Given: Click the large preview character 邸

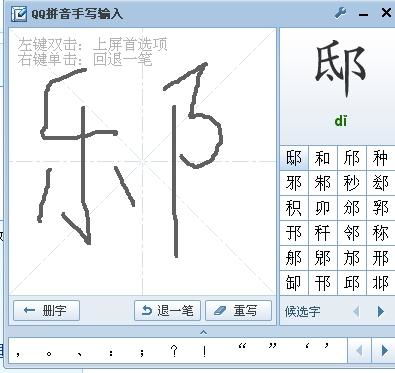Looking at the screenshot, I should tap(340, 68).
